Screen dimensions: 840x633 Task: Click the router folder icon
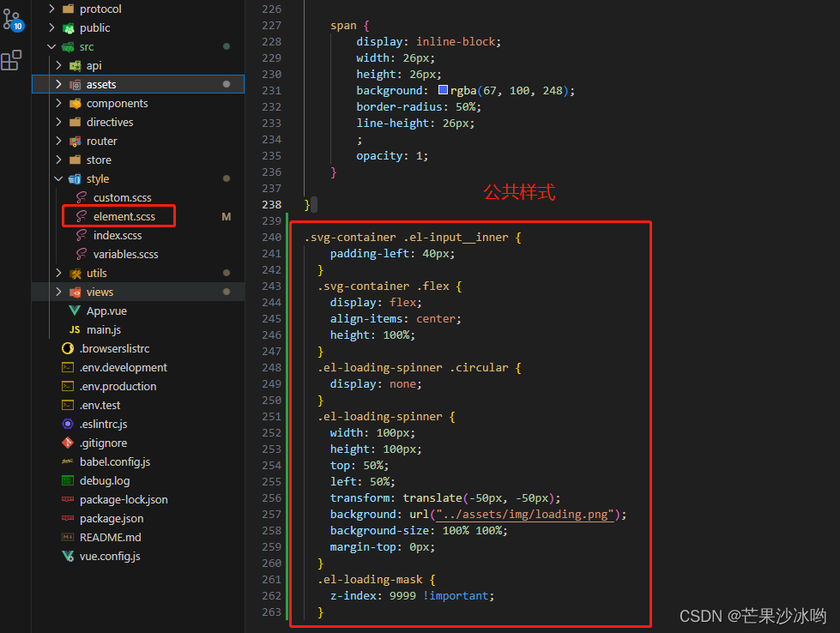tap(75, 141)
